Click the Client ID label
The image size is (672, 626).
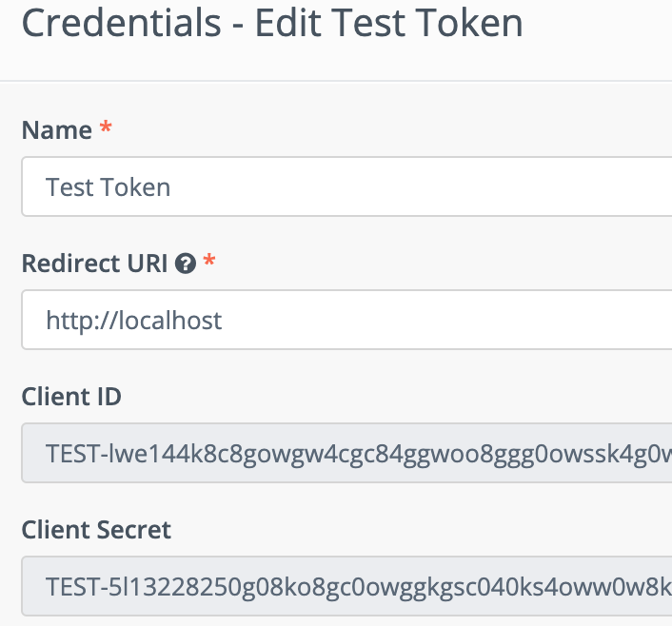pyautogui.click(x=71, y=397)
